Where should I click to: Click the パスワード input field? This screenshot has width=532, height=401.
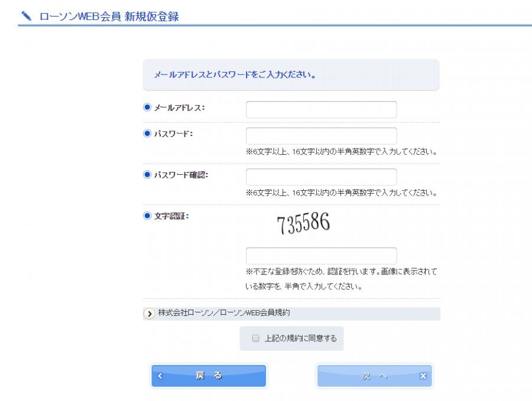321,136
